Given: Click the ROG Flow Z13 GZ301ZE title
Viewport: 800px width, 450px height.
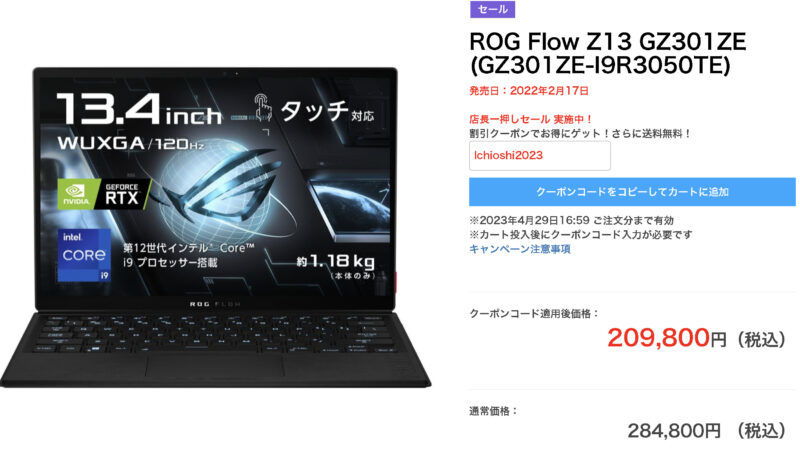Looking at the screenshot, I should (608, 53).
